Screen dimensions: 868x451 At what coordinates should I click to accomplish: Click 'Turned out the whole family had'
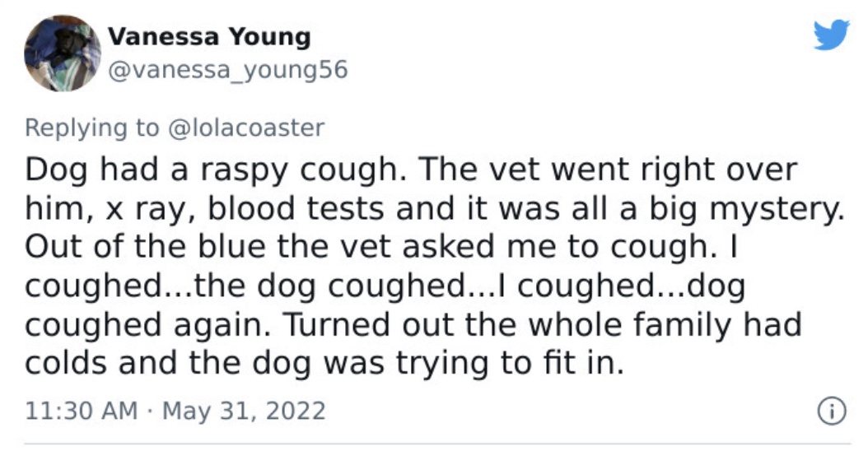[543, 324]
